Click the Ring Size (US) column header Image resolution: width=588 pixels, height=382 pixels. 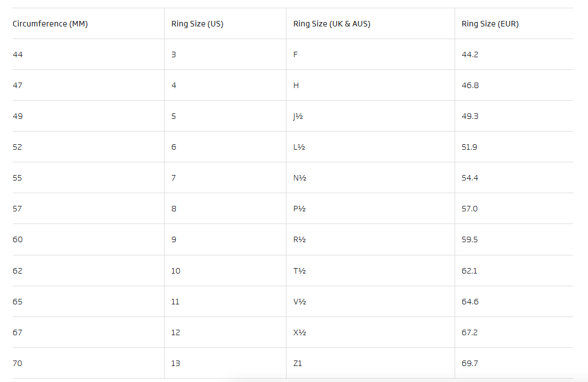197,24
